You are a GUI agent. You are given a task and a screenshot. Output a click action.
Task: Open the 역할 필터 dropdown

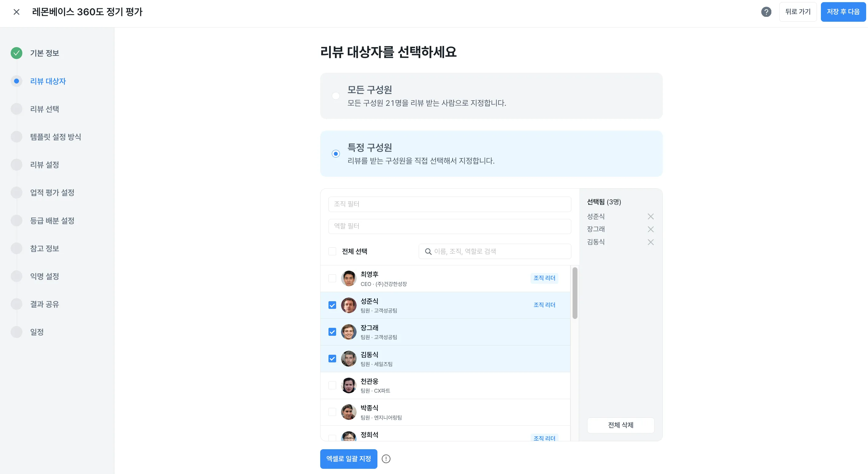point(450,226)
